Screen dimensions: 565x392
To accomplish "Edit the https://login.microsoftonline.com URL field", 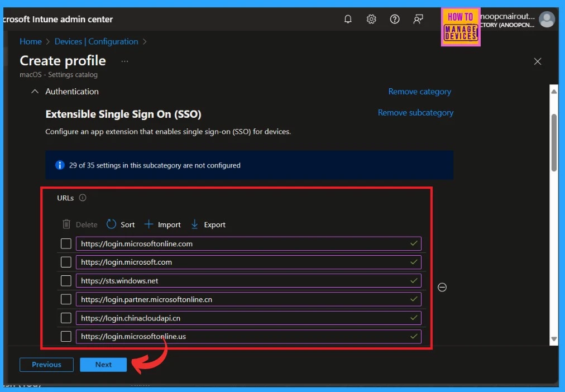I will coord(248,243).
